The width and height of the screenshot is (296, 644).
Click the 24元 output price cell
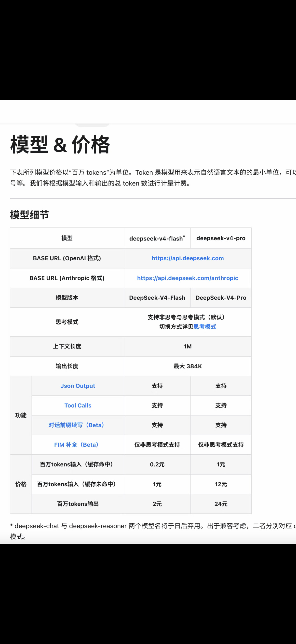(x=221, y=504)
